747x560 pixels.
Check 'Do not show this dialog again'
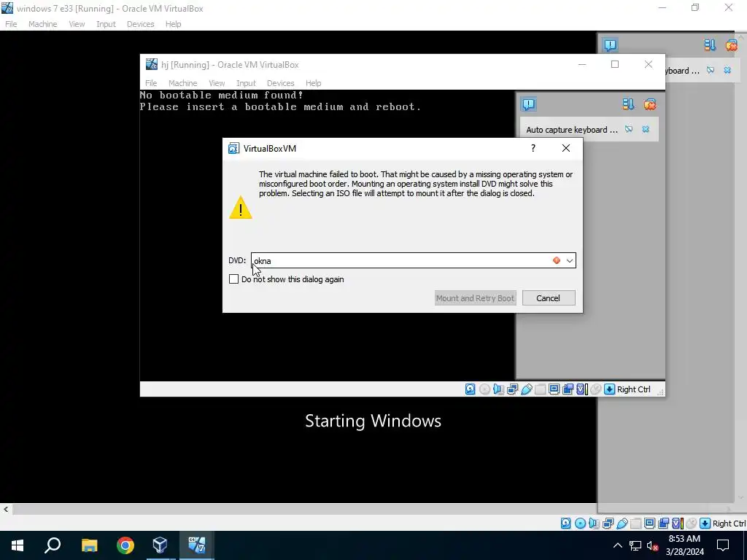233,279
